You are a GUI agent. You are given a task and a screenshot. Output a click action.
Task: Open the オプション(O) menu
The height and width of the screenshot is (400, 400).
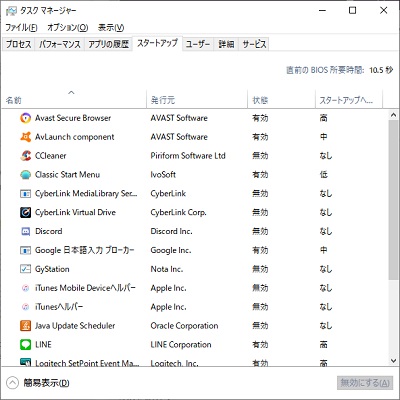tap(67, 28)
